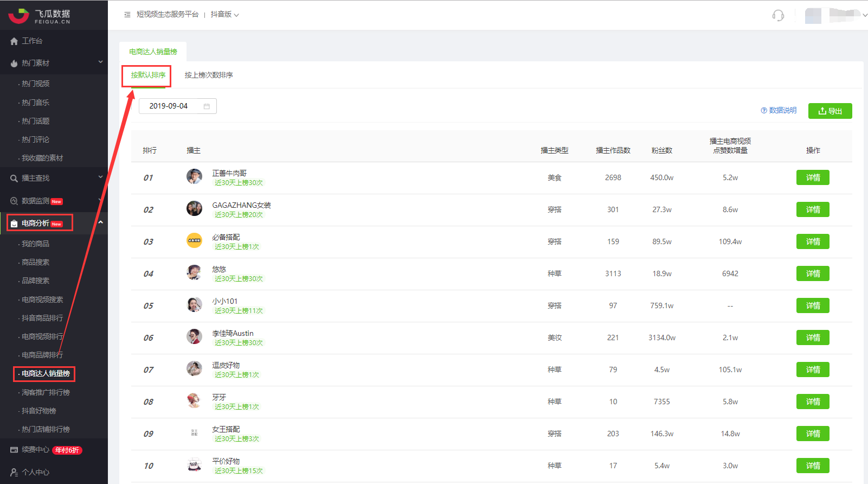Click the user avatar thumbnail at top right
The height and width of the screenshot is (484, 868).
813,16
